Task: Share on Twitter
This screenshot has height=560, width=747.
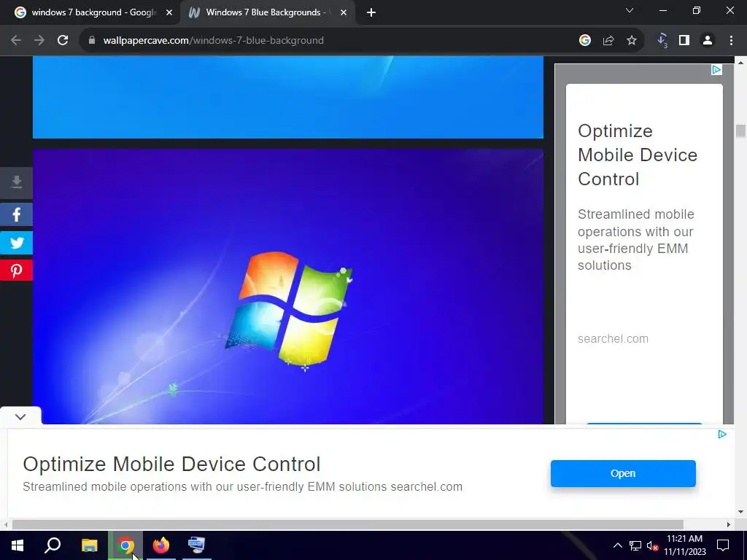Action: [x=16, y=243]
